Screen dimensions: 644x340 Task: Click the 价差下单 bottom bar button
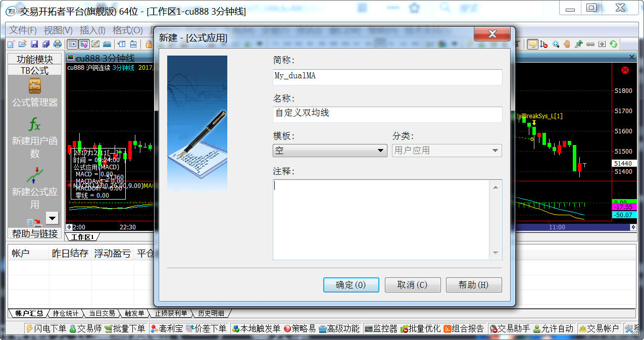point(206,329)
